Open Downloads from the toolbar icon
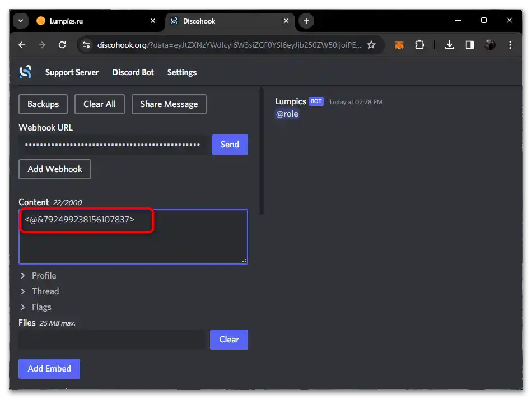 (449, 45)
